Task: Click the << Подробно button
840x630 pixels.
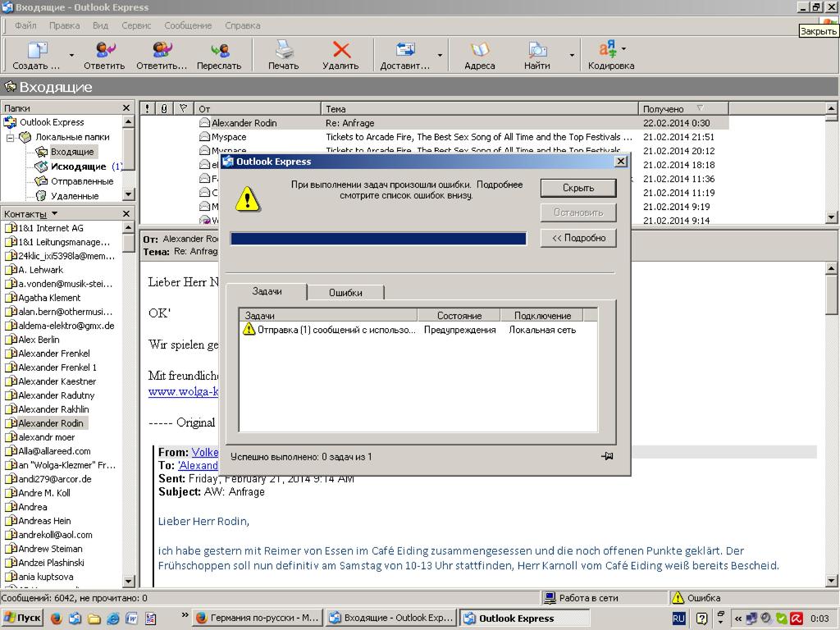Action: (x=577, y=238)
